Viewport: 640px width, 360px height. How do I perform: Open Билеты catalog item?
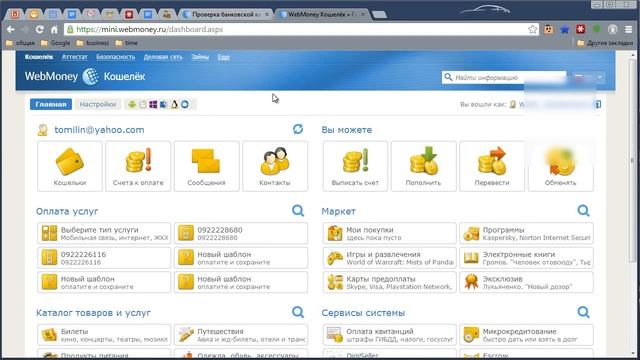[104, 335]
